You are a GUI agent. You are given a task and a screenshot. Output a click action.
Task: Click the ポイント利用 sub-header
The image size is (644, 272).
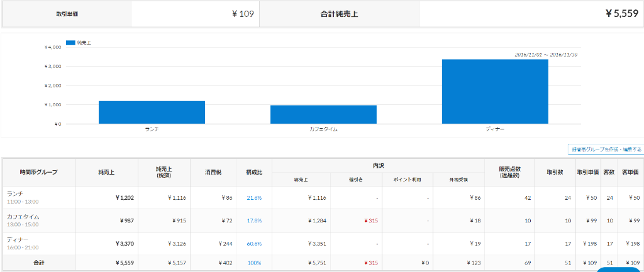coord(408,179)
